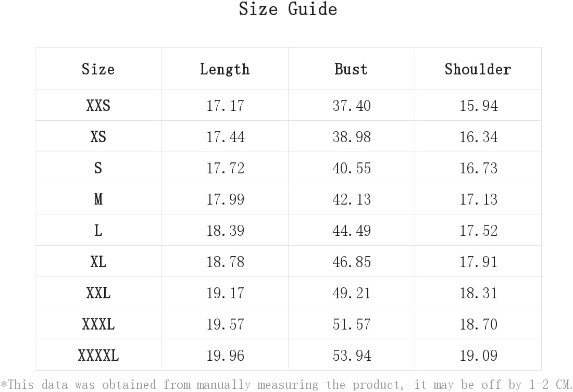Select the Bust column header

pos(351,69)
